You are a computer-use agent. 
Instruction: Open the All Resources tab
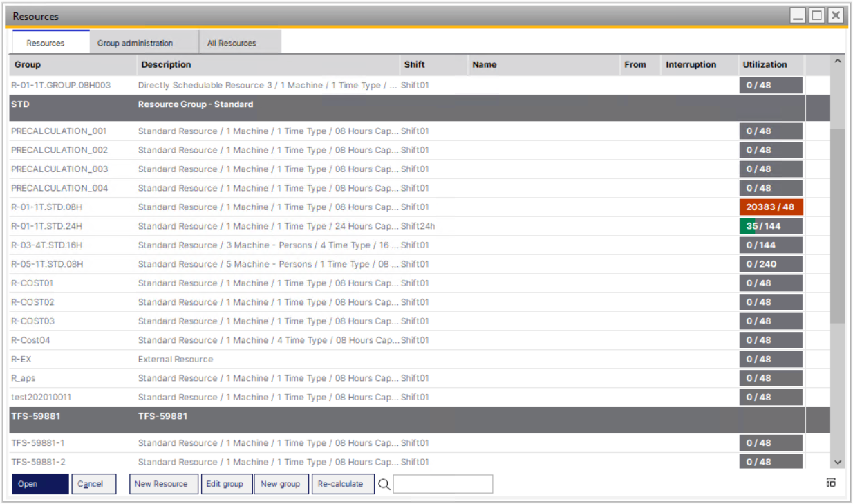pos(232,43)
